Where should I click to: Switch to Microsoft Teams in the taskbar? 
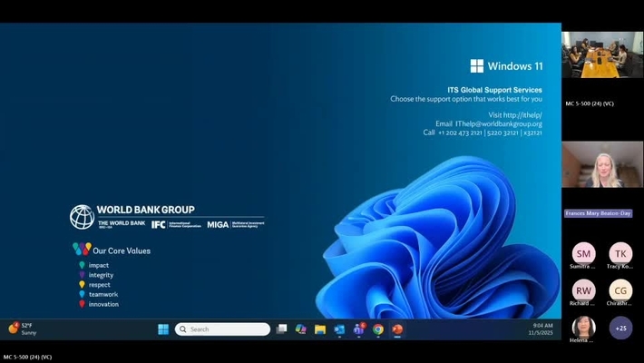tap(358, 329)
